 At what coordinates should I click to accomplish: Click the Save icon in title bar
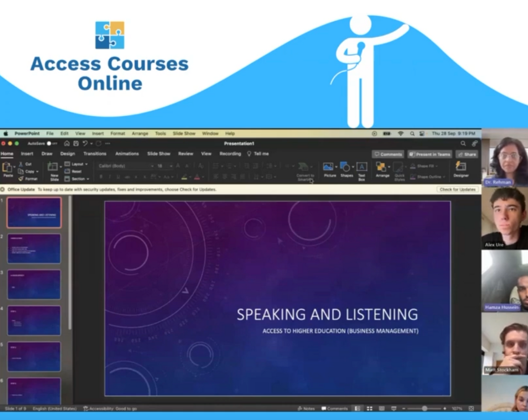[76, 143]
